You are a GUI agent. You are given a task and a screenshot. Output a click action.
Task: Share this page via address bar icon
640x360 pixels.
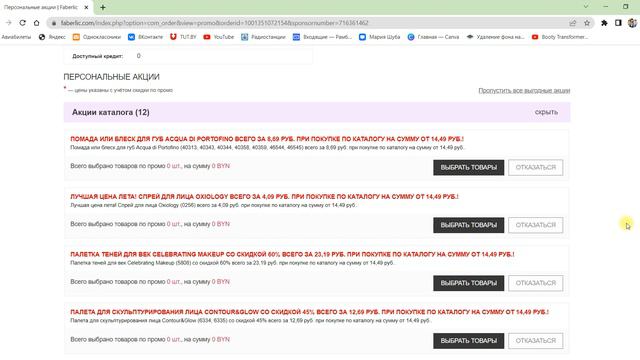573,23
